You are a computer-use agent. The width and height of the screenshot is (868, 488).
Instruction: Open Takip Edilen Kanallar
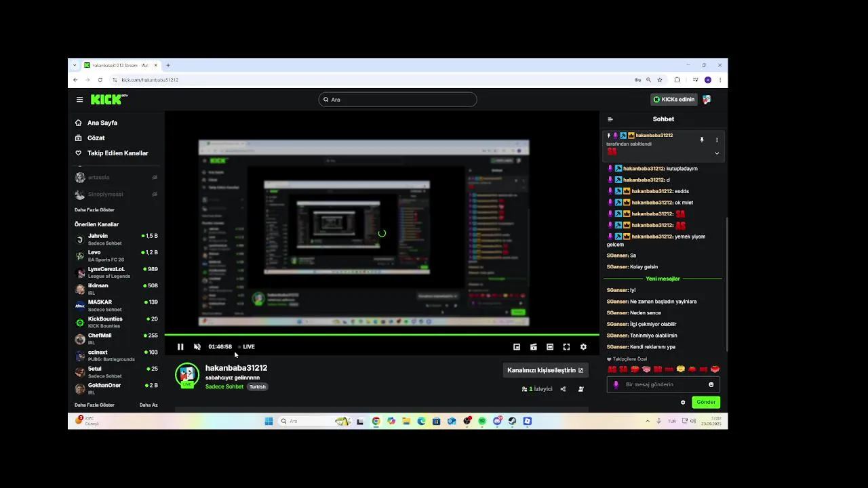click(x=111, y=153)
